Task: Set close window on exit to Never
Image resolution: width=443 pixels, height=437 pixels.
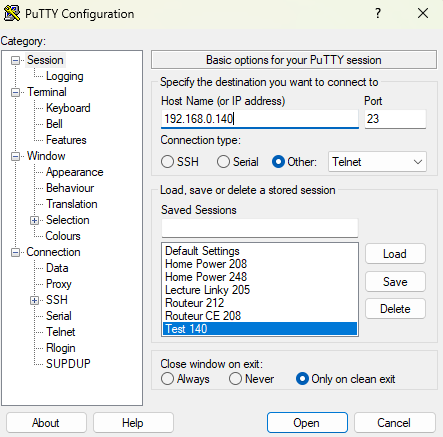Action: click(235, 379)
